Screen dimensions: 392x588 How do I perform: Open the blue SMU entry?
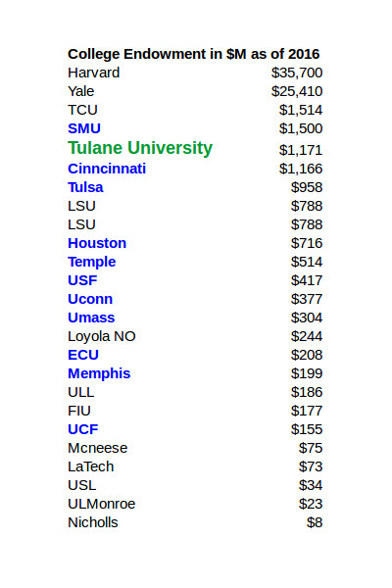click(84, 128)
